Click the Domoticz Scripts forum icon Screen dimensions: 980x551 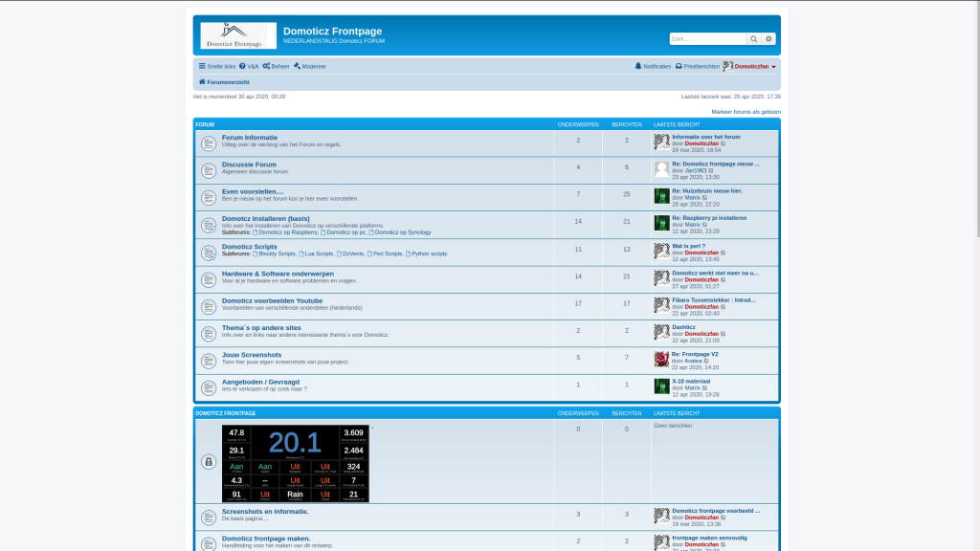point(209,253)
